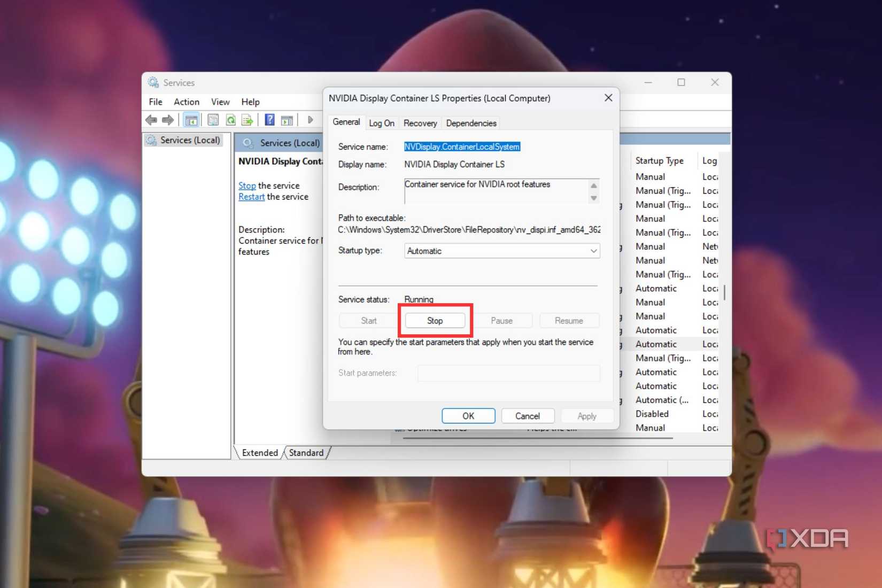Open the Recovery tab
882x588 pixels.
click(x=420, y=123)
